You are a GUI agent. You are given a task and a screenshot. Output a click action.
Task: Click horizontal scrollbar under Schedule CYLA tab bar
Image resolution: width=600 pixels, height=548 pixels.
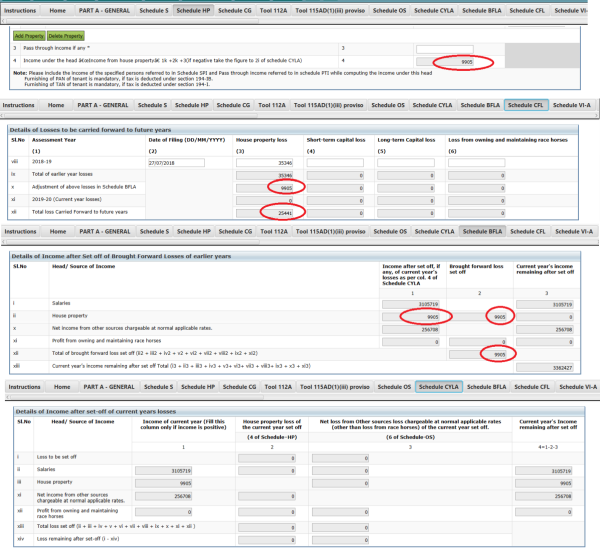(x=136, y=397)
